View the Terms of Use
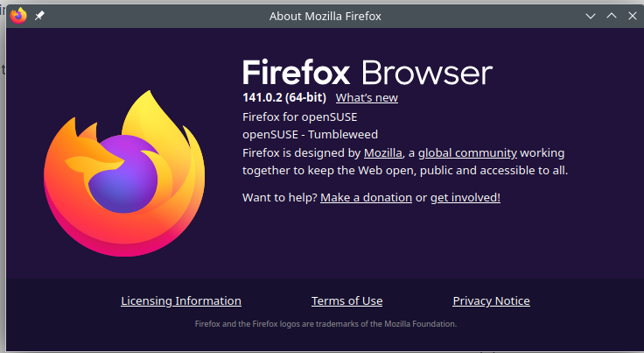644x353 pixels. (346, 301)
